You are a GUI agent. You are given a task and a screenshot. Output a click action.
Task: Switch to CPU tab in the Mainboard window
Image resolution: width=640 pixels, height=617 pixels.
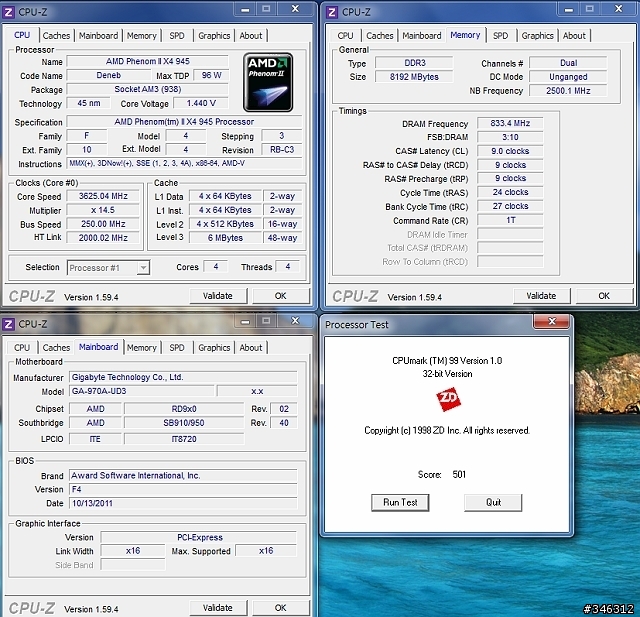(22, 347)
